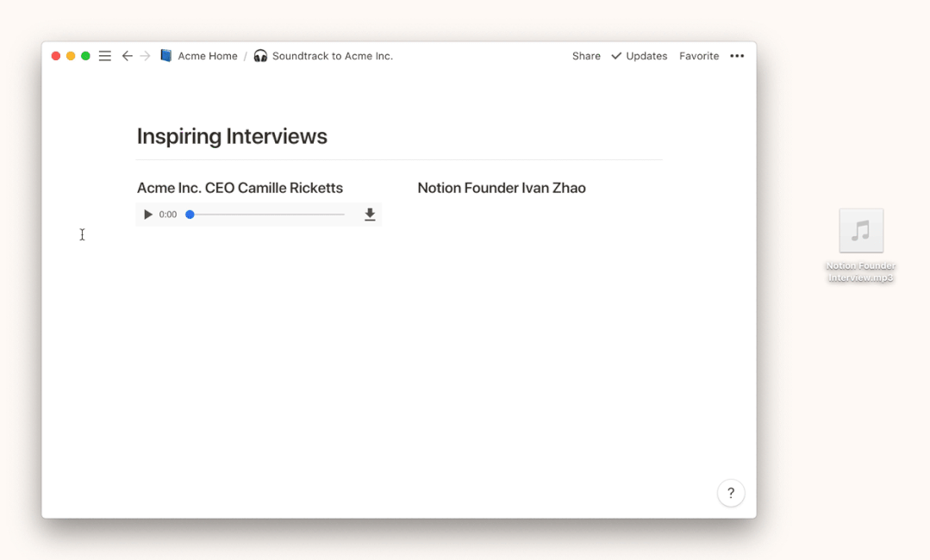930x560 pixels.
Task: Enter full screen with green button
Action: click(85, 56)
